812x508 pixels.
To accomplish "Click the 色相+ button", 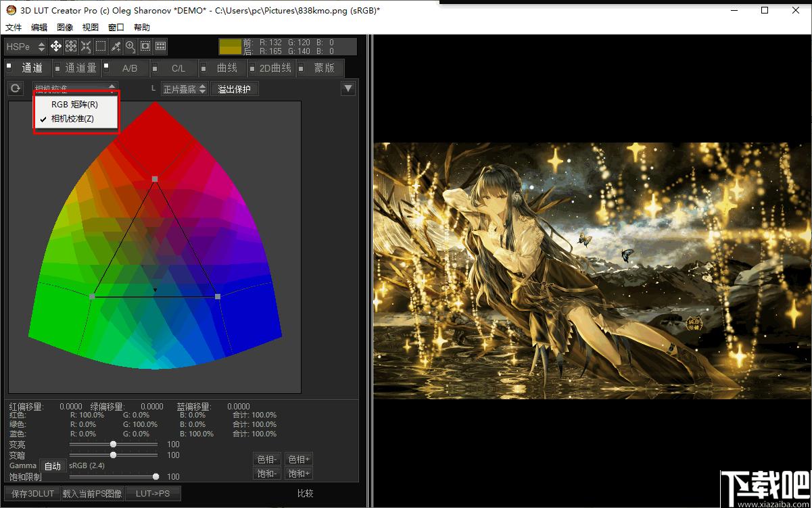I will (x=299, y=459).
